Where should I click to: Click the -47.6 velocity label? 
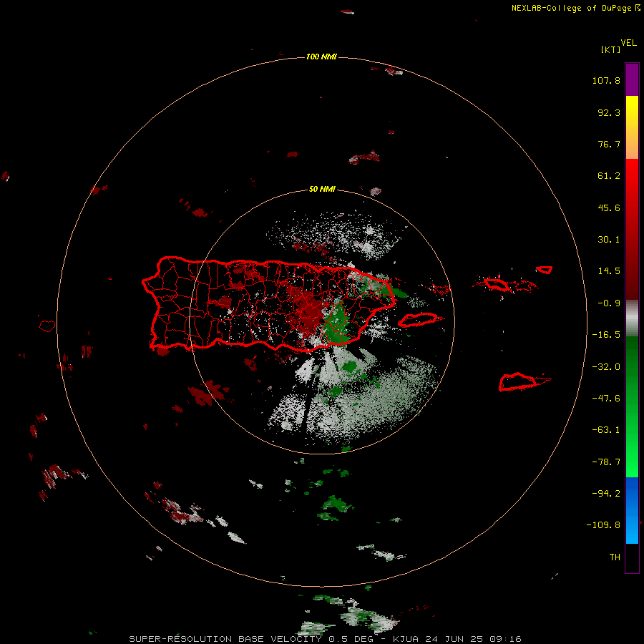[606, 399]
